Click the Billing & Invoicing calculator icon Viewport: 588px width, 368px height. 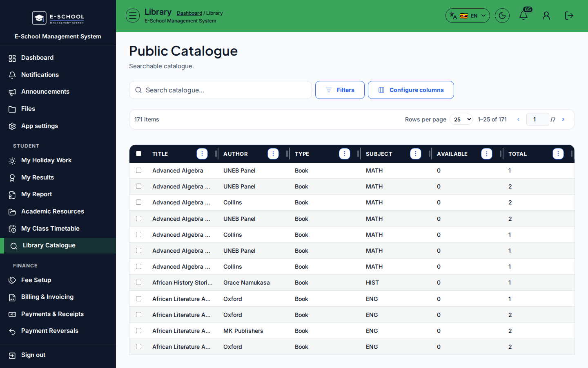tap(12, 297)
